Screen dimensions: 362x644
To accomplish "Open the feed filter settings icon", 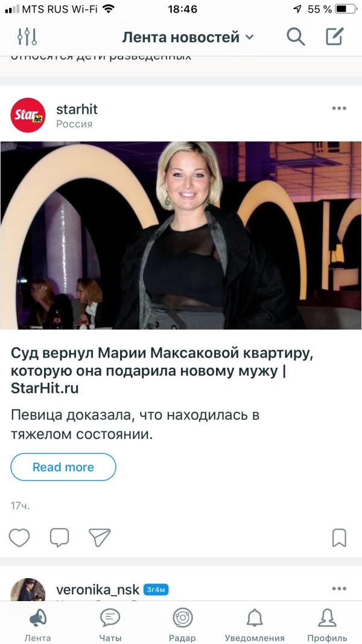I will click(27, 37).
